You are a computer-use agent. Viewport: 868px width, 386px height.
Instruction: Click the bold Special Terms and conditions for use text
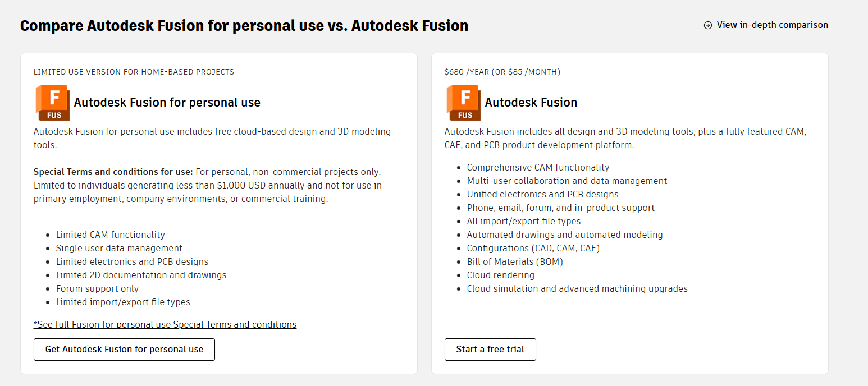113,172
